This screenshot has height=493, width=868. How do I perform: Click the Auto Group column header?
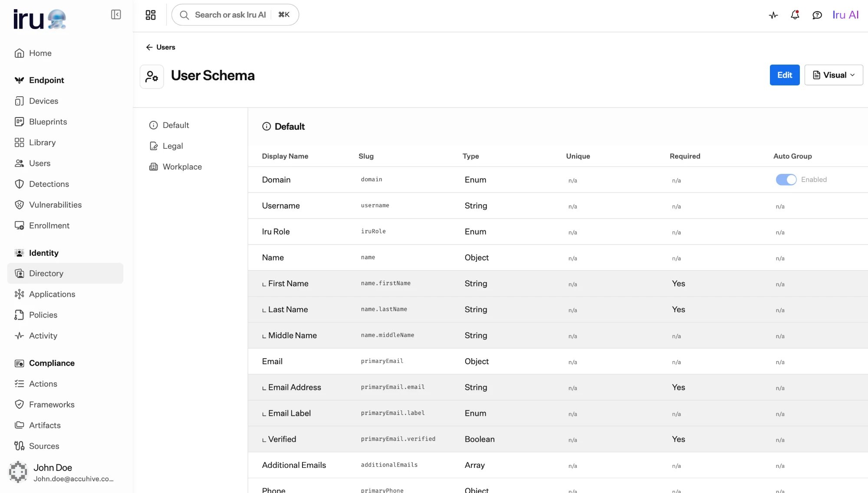[792, 156]
